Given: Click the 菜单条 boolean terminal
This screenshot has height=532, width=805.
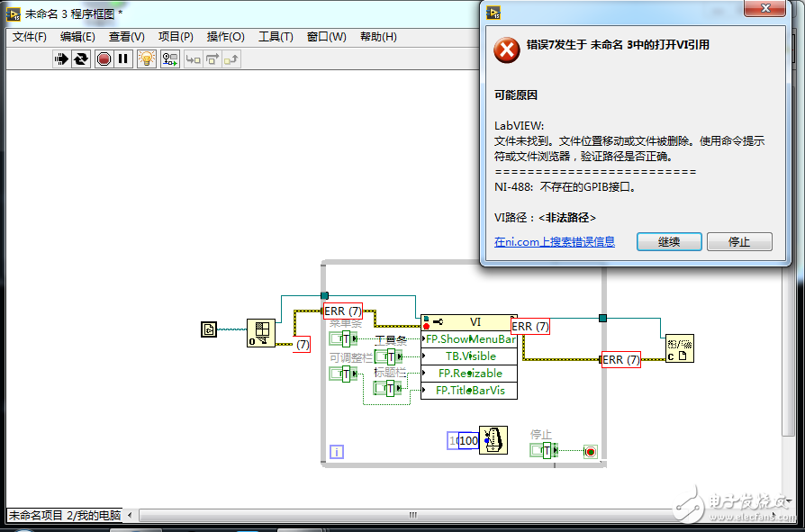Looking at the screenshot, I should [344, 338].
